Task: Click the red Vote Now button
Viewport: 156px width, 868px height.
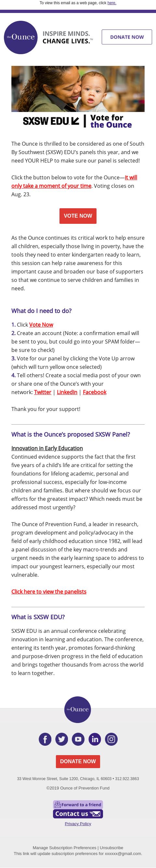Action: 78,216
